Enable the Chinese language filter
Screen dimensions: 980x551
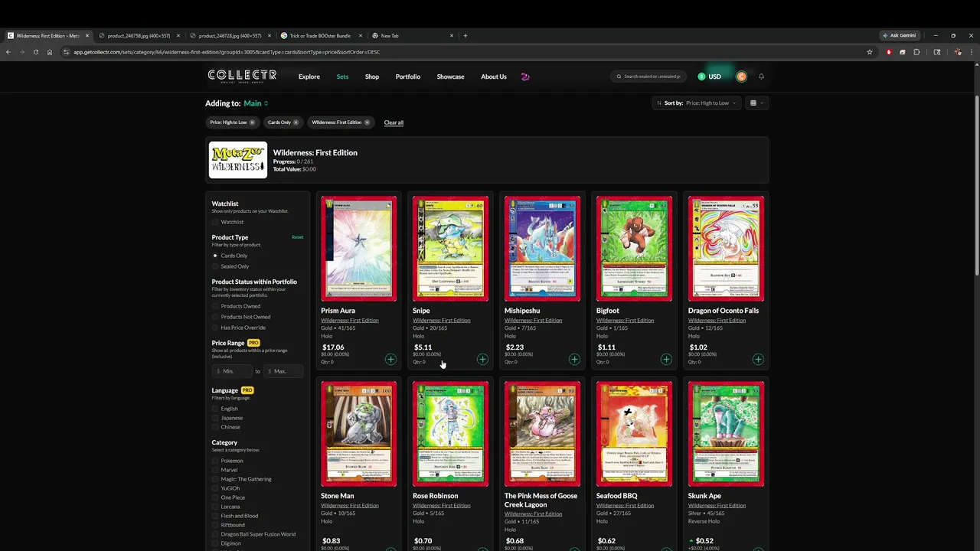tap(215, 427)
